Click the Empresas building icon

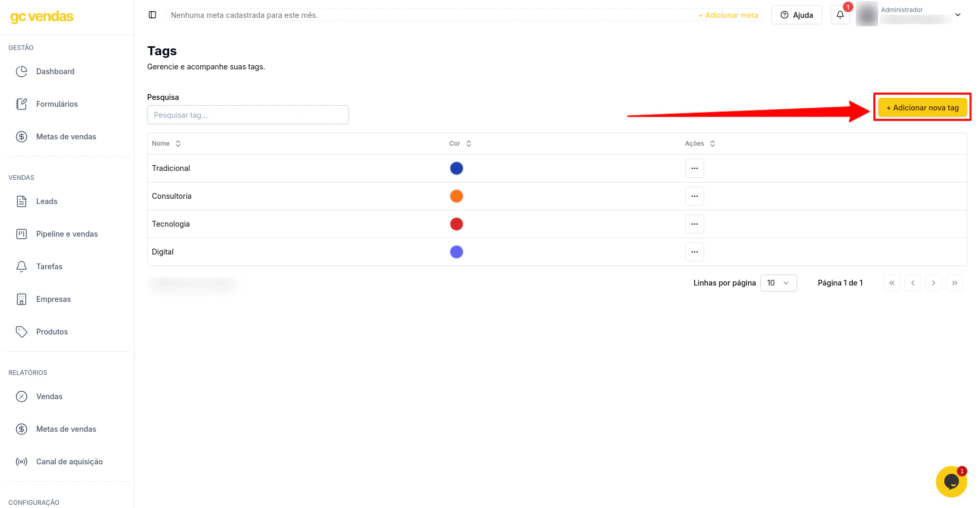(x=22, y=299)
